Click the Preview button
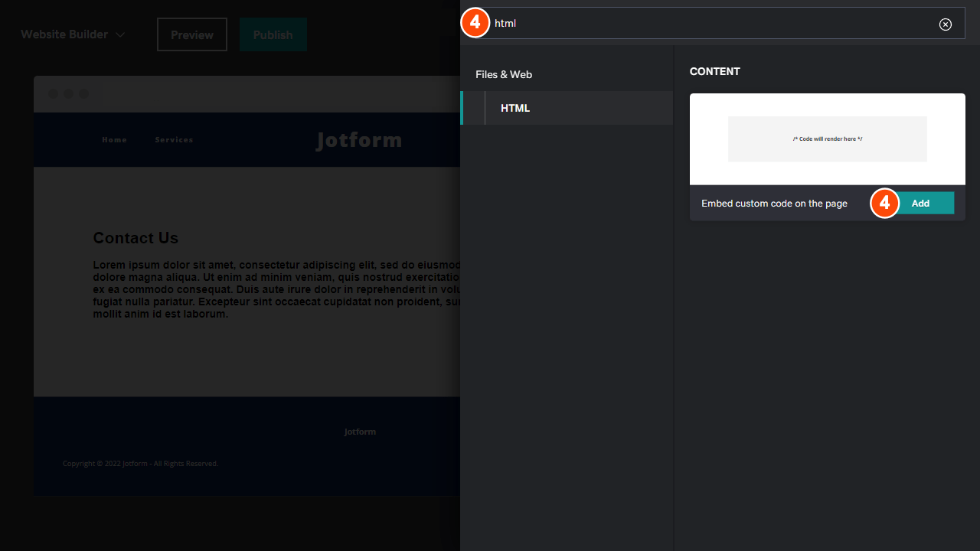 [192, 34]
